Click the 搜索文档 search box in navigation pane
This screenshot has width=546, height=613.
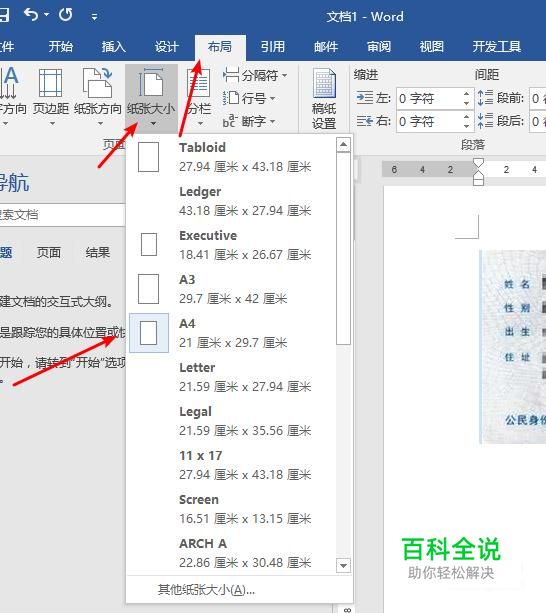tap(62, 215)
